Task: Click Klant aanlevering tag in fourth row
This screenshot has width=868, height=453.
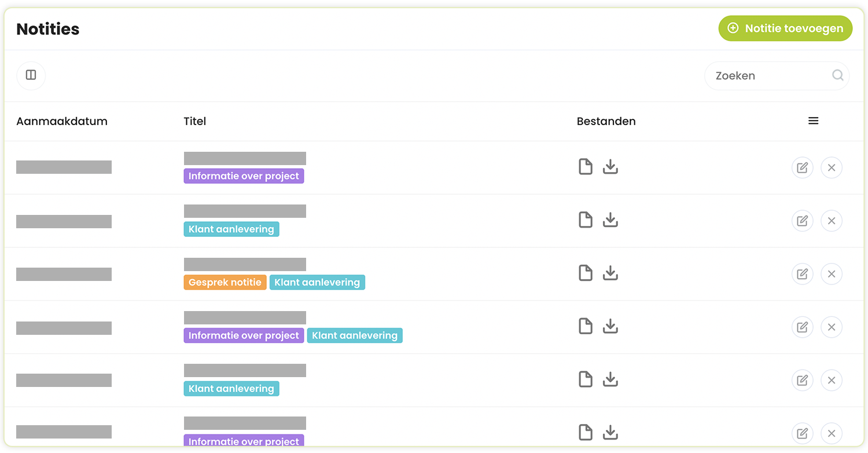Action: click(354, 336)
